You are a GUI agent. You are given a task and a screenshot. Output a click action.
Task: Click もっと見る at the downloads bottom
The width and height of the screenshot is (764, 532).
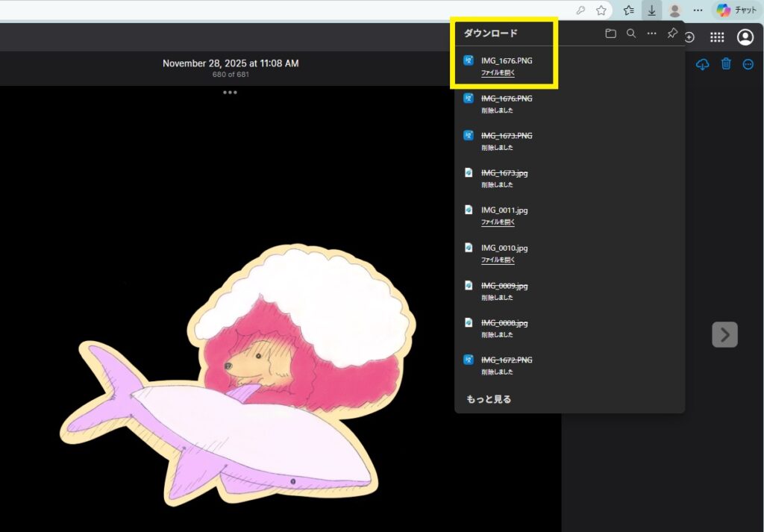pyautogui.click(x=489, y=399)
